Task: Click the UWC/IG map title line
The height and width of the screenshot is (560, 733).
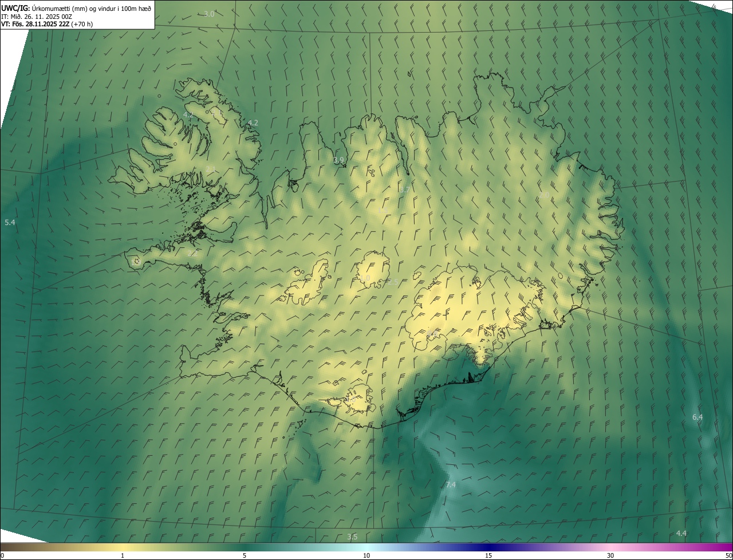Action: pyautogui.click(x=76, y=9)
